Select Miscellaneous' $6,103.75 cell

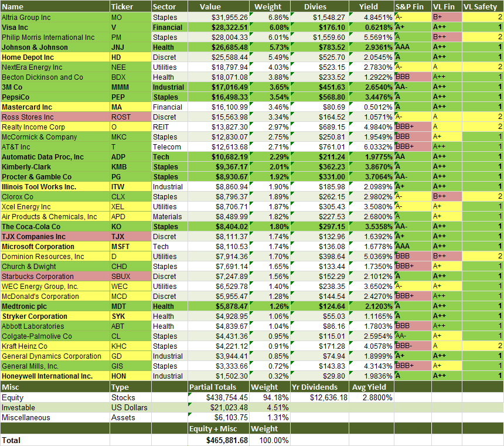(x=219, y=418)
